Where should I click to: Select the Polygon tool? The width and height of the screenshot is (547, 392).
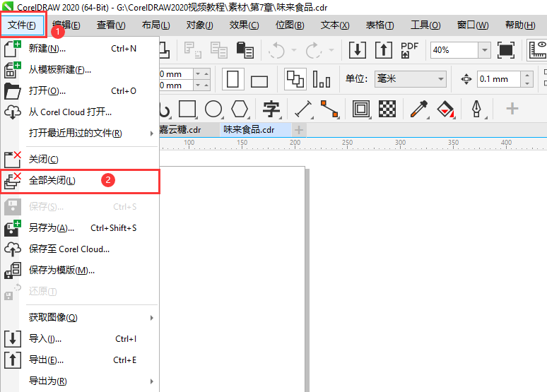pyautogui.click(x=240, y=109)
